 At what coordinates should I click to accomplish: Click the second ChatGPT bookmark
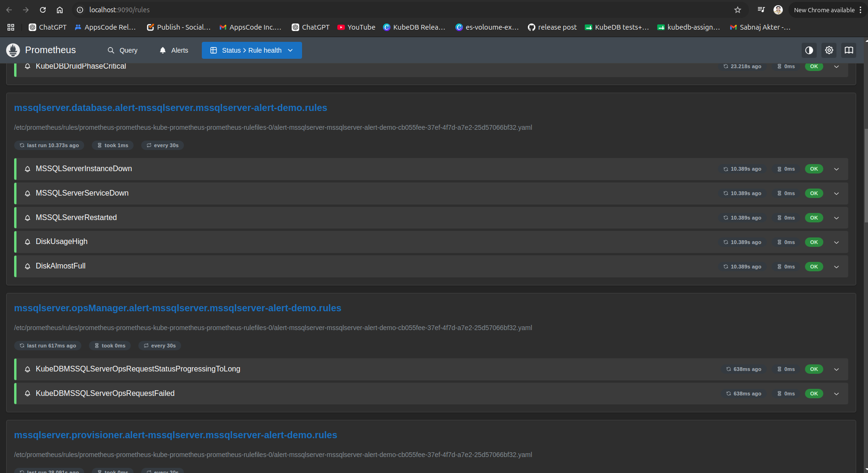311,27
